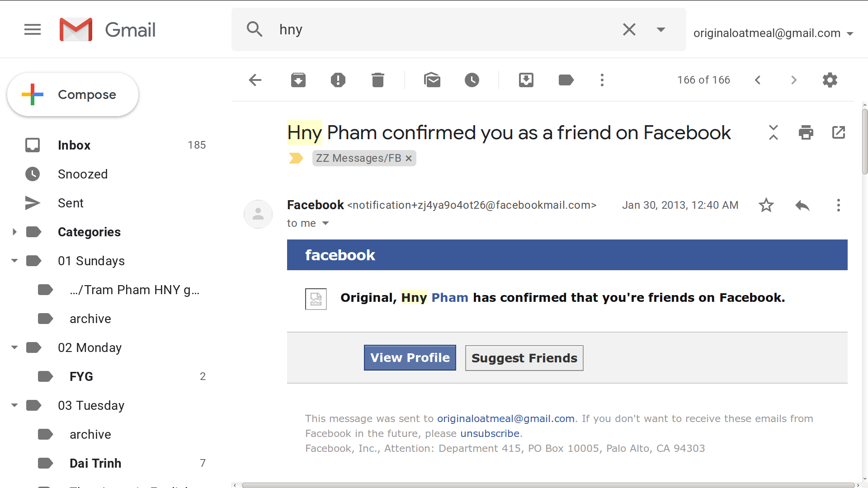Open the print view for this email
This screenshot has height=488, width=868.
pyautogui.click(x=806, y=132)
